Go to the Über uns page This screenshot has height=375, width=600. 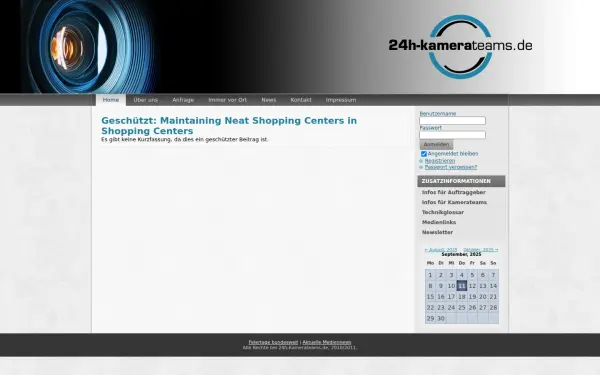coord(145,100)
